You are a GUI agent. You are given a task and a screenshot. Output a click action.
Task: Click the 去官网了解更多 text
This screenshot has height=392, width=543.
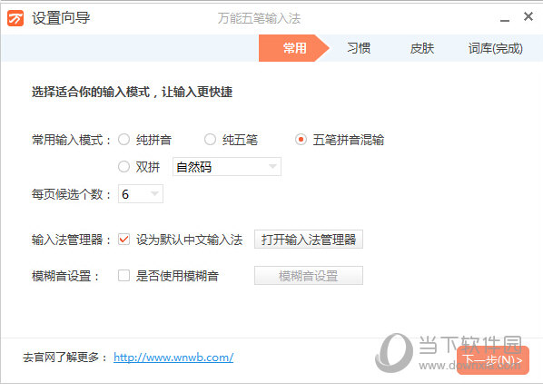coord(65,357)
